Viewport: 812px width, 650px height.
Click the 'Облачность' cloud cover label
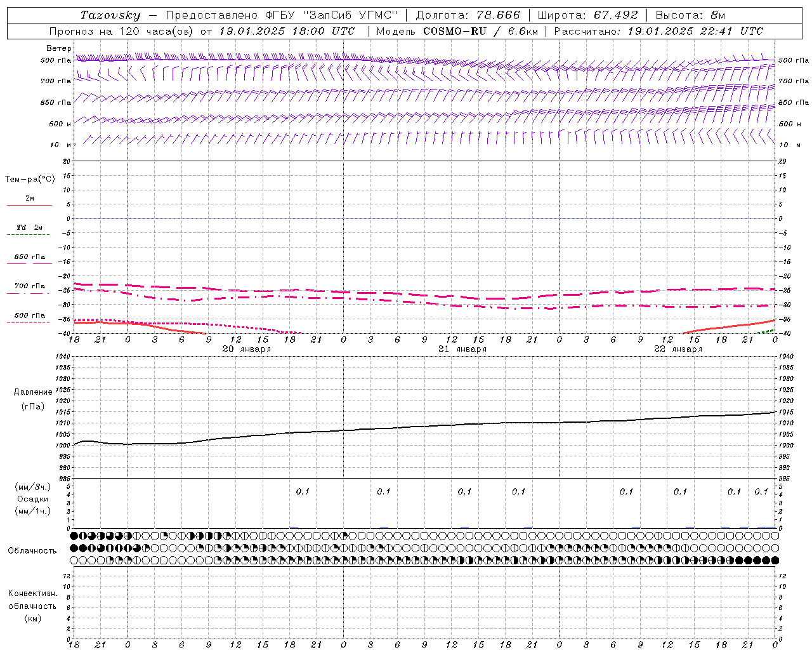(32, 550)
